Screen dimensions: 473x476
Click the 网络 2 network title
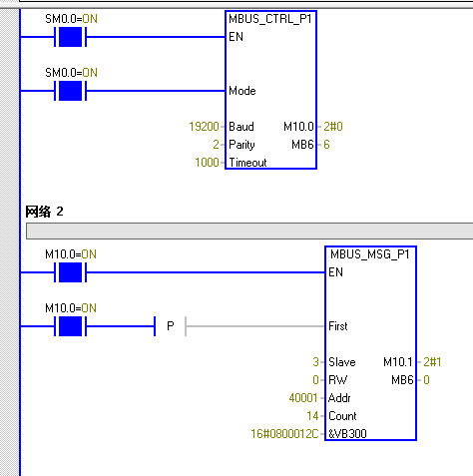click(x=44, y=212)
